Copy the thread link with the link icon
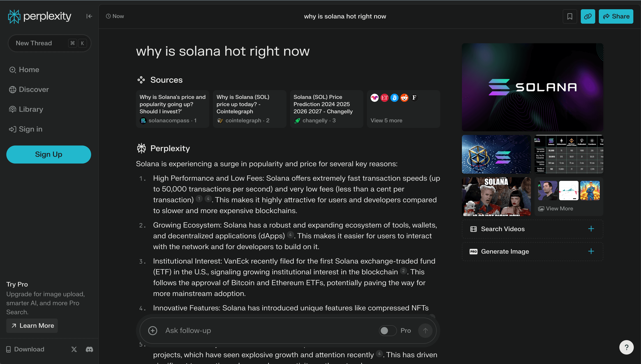Image resolution: width=641 pixels, height=364 pixels. coord(588,16)
